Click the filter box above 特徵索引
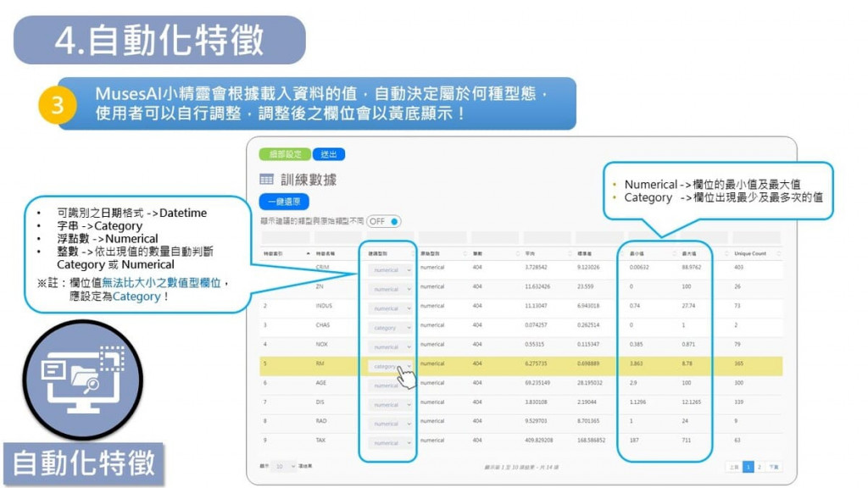The width and height of the screenshot is (868, 488). (x=286, y=238)
